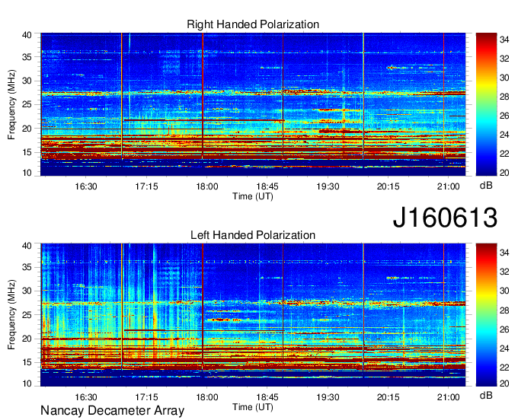
Task: Click 22 dB value on Right Handed colorbar
Action: pos(504,154)
